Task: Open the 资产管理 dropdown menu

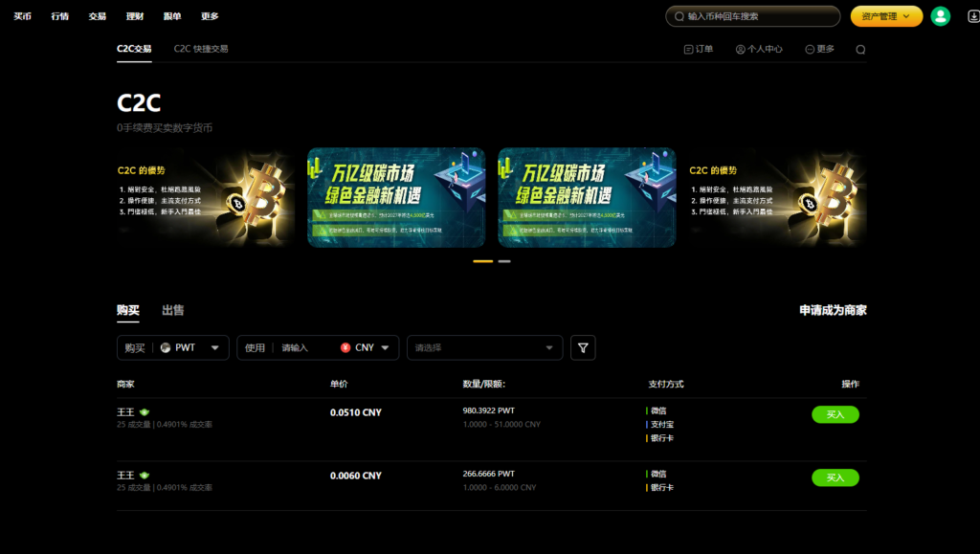Action: click(885, 15)
